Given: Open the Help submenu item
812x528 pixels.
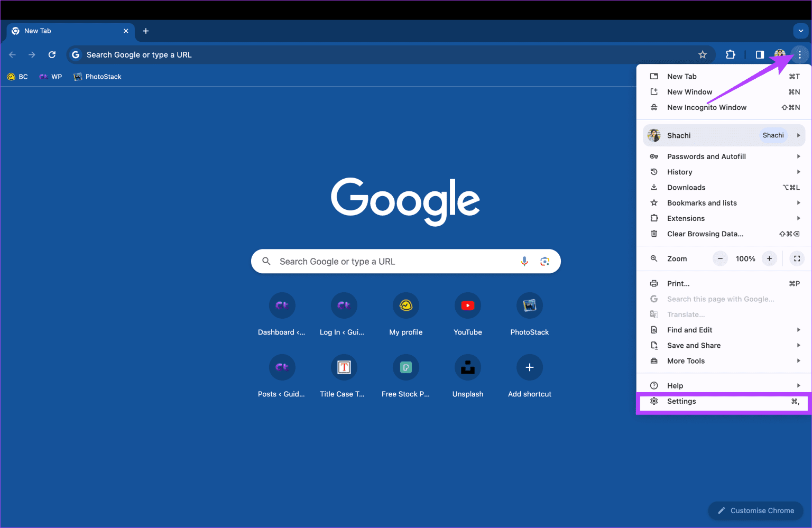Looking at the screenshot, I should click(724, 386).
